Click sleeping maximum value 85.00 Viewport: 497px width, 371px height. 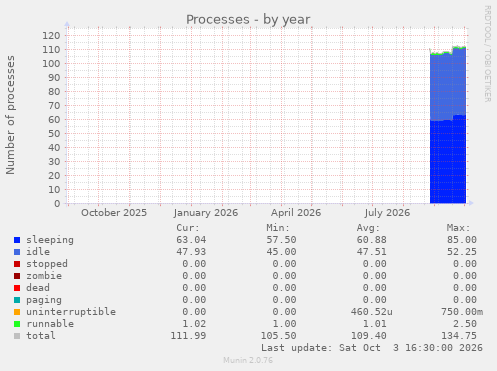(x=462, y=240)
